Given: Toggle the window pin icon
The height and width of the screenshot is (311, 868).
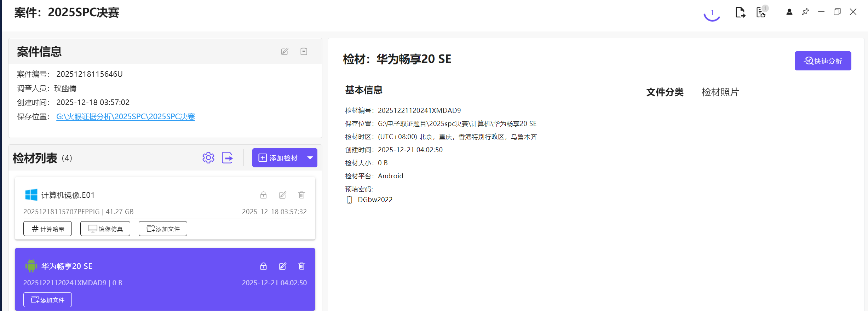Looking at the screenshot, I should click(x=805, y=12).
